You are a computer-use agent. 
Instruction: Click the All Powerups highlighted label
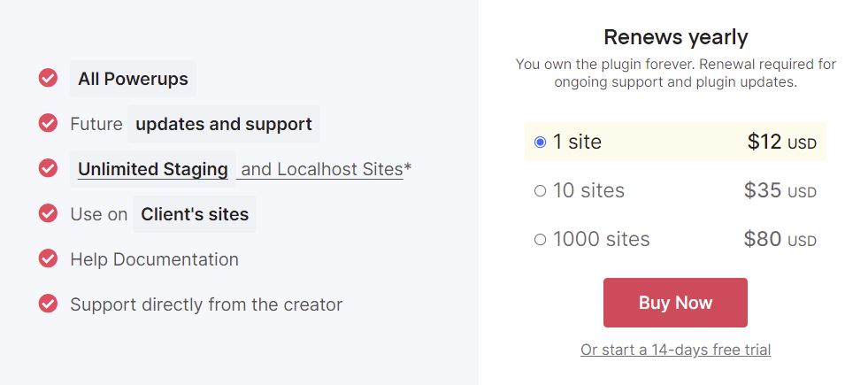coord(133,79)
